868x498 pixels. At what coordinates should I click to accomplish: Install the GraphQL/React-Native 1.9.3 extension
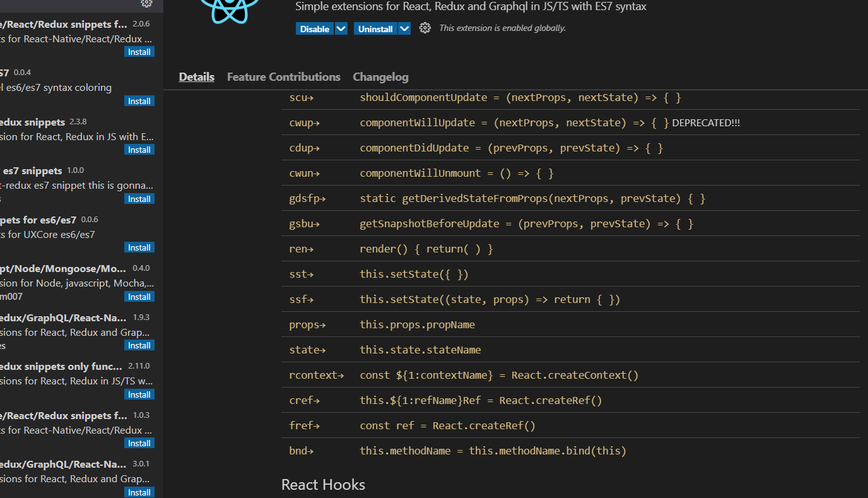point(139,345)
